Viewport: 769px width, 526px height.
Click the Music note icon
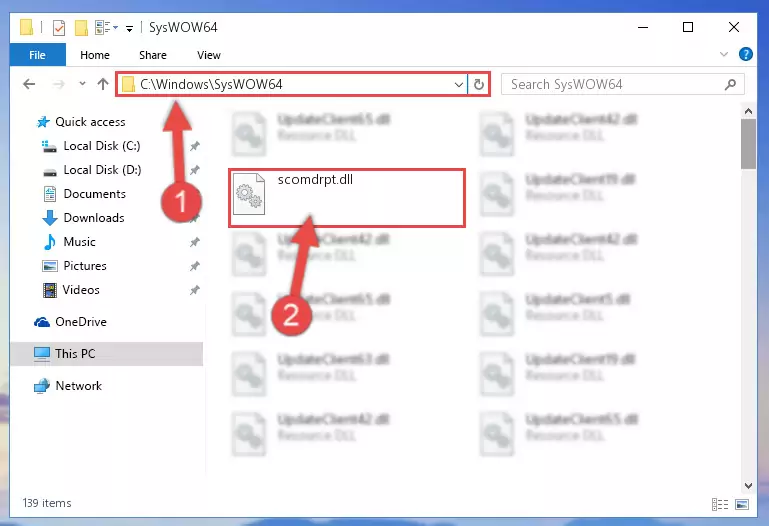click(x=50, y=242)
